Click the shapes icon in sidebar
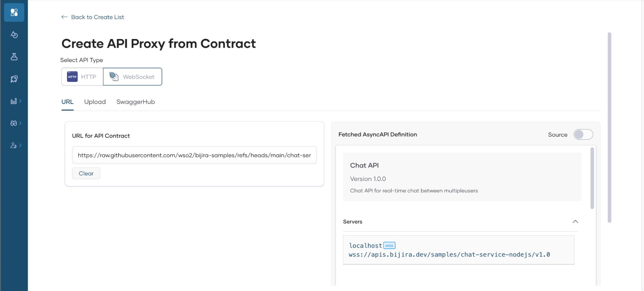This screenshot has height=291, width=644. coord(14,35)
